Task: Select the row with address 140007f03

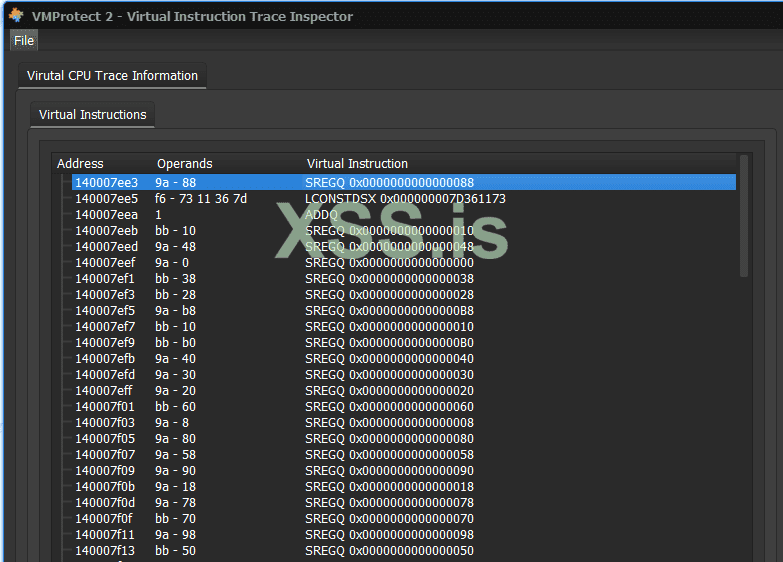Action: (403, 422)
